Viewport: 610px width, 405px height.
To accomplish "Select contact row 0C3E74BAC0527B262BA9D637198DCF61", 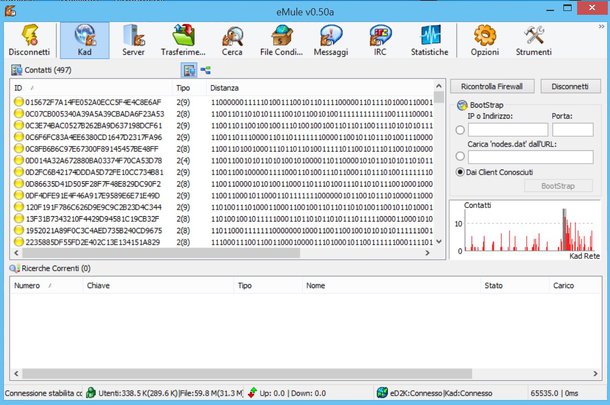I will click(x=223, y=125).
